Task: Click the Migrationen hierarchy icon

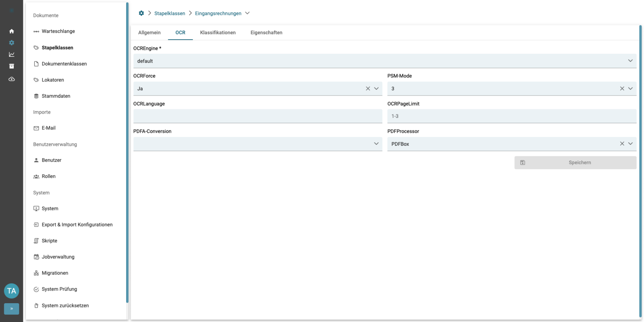Action: pos(36,273)
